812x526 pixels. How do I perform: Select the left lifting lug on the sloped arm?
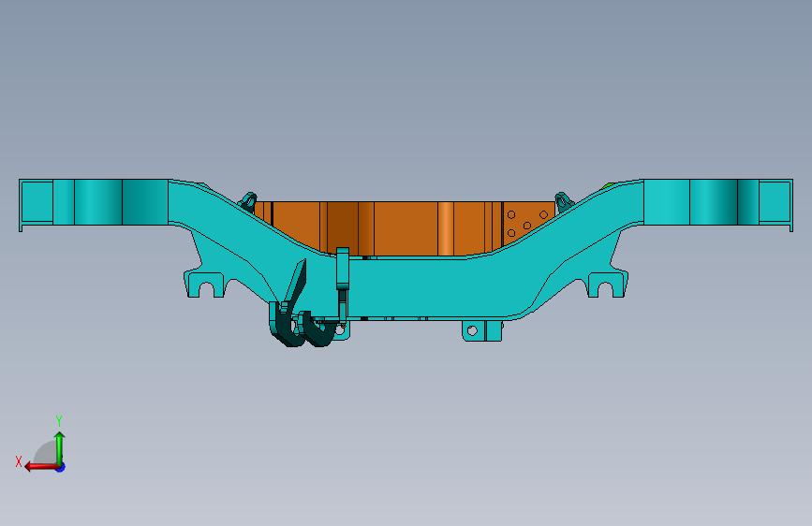[248, 202]
